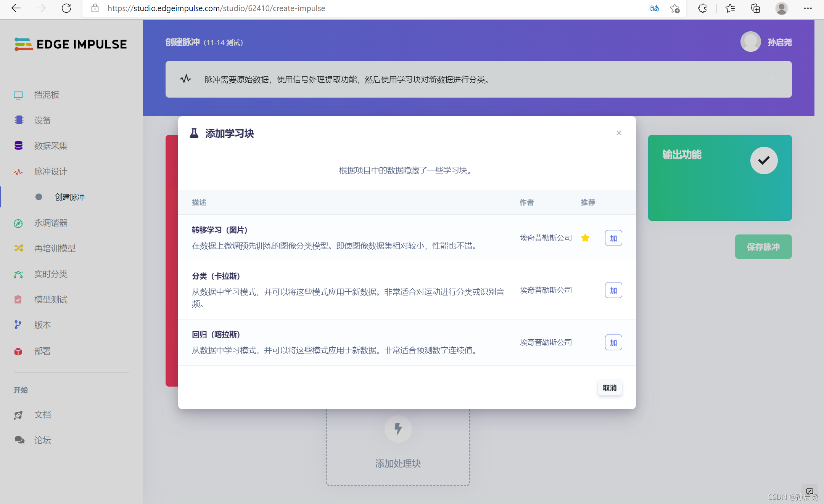
Task: Open 设备 via its chip icon
Action: [x=18, y=120]
